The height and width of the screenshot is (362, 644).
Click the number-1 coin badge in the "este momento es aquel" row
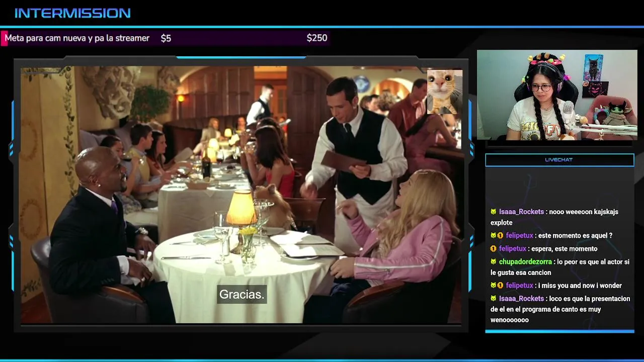coord(500,235)
